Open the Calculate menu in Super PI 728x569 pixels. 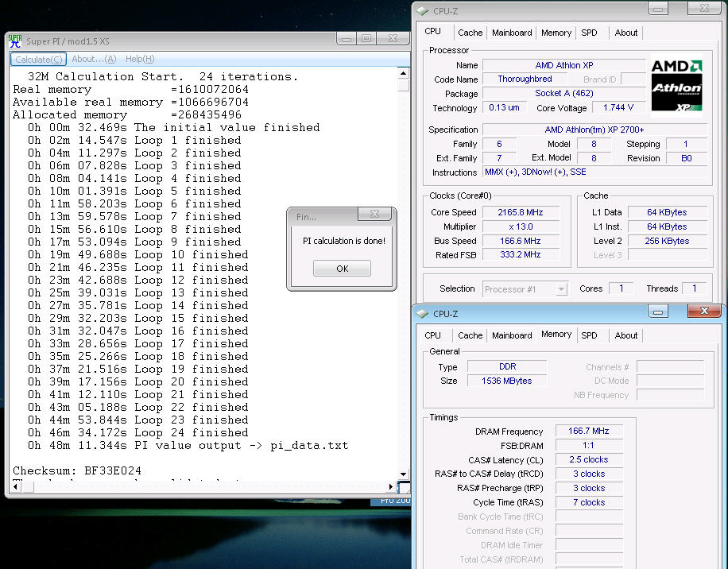38,59
